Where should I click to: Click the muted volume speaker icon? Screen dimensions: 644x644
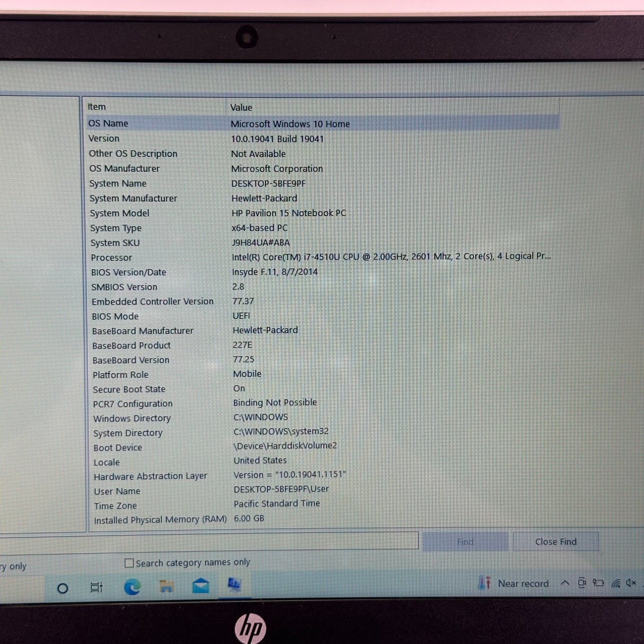tap(631, 583)
